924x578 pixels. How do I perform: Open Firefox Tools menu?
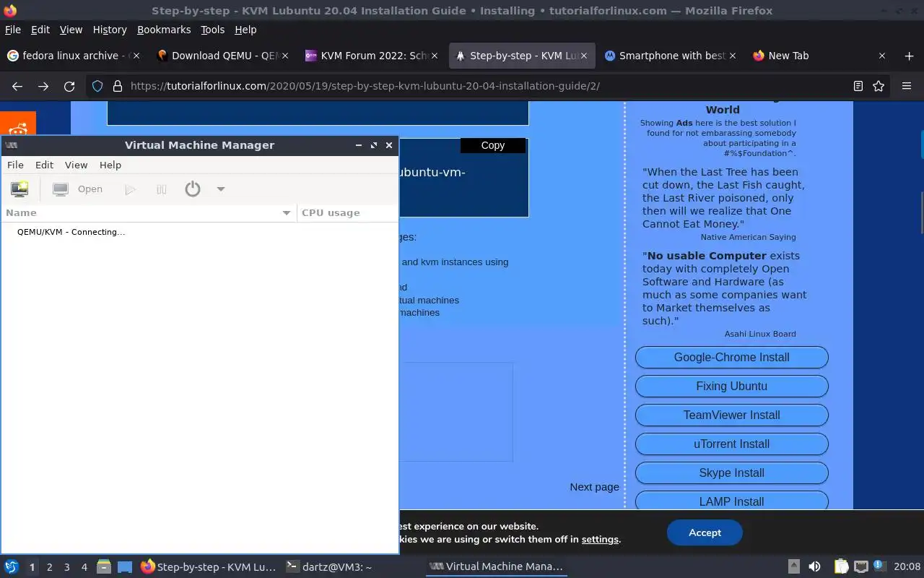[212, 30]
